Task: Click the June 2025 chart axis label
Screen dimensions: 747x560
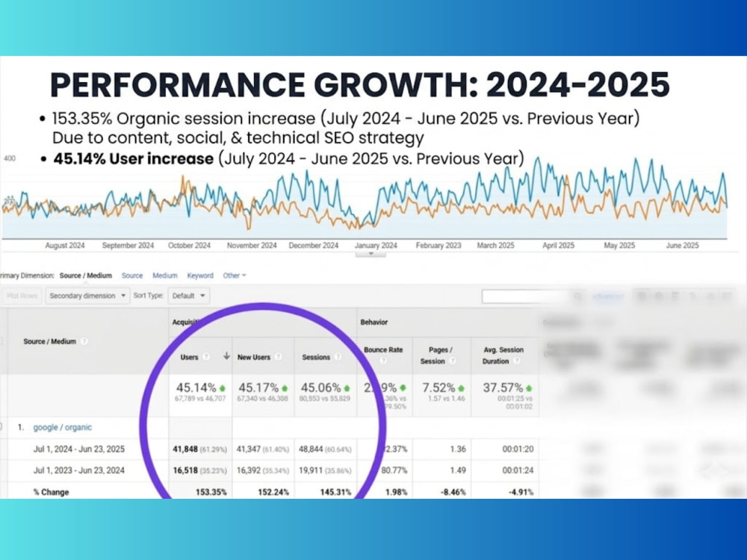Action: [682, 245]
